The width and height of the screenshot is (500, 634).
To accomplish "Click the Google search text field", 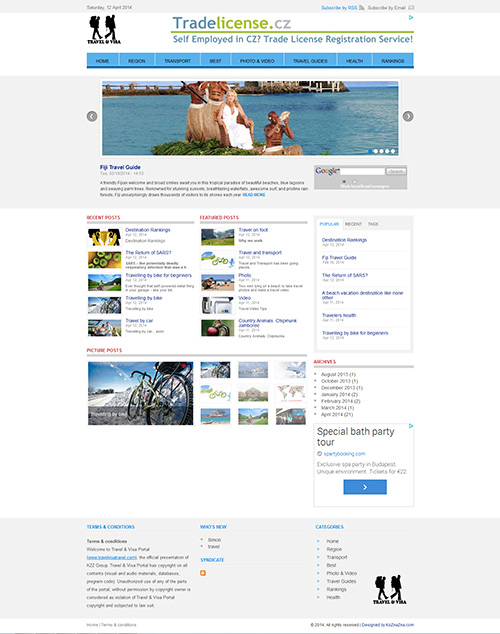I will pyautogui.click(x=363, y=171).
